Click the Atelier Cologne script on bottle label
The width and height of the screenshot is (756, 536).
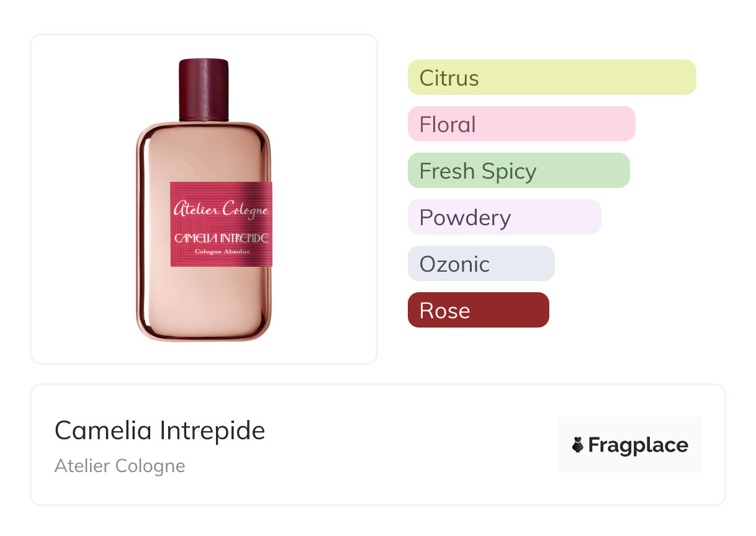point(221,209)
